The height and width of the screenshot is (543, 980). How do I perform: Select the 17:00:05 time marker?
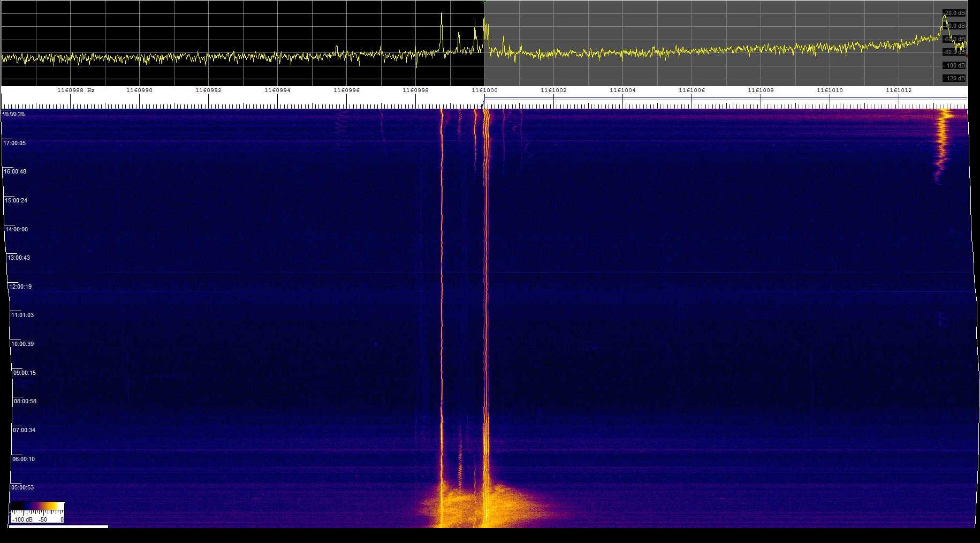[x=14, y=143]
